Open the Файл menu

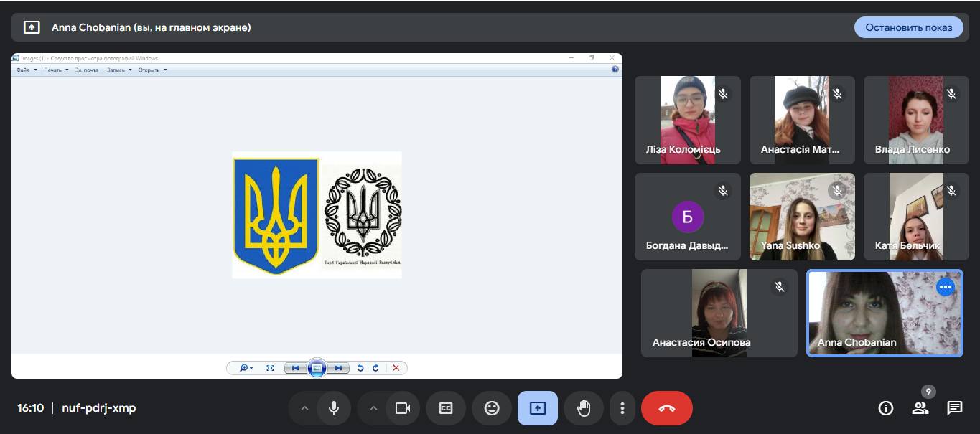click(25, 70)
